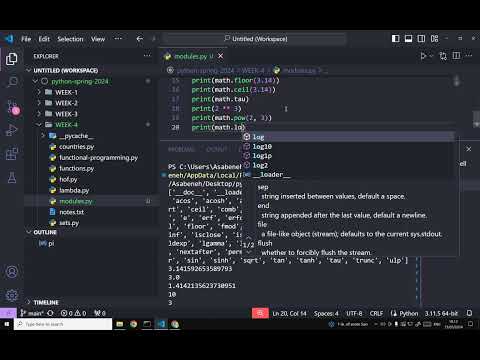The image size is (480, 360).
Task: Open the Selection menu
Action: click(70, 39)
